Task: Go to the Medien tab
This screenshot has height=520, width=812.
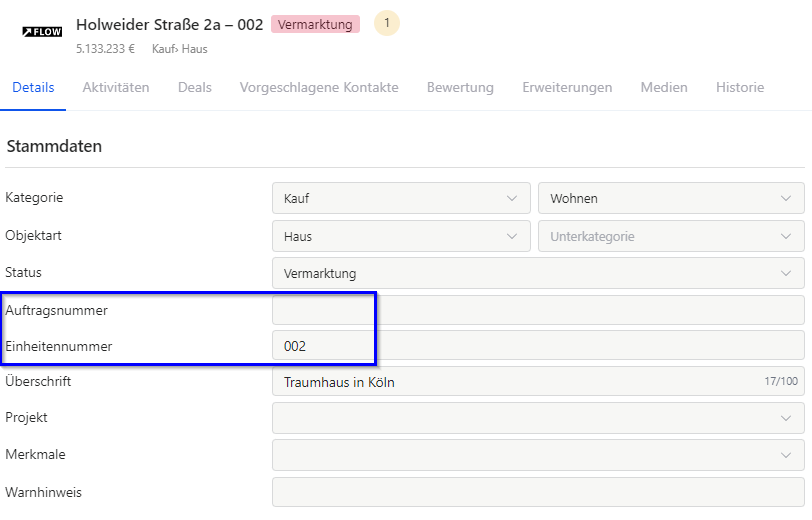Action: pos(664,88)
